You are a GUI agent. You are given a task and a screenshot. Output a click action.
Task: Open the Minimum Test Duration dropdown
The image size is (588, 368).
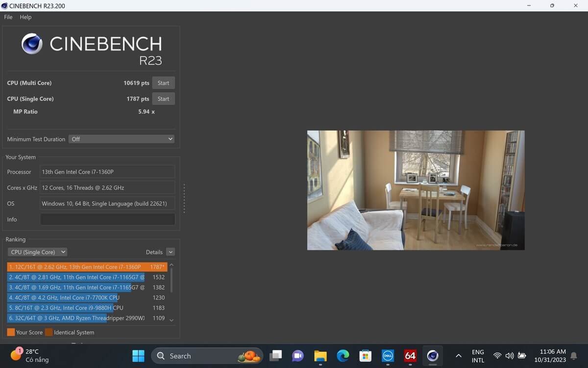tap(122, 139)
